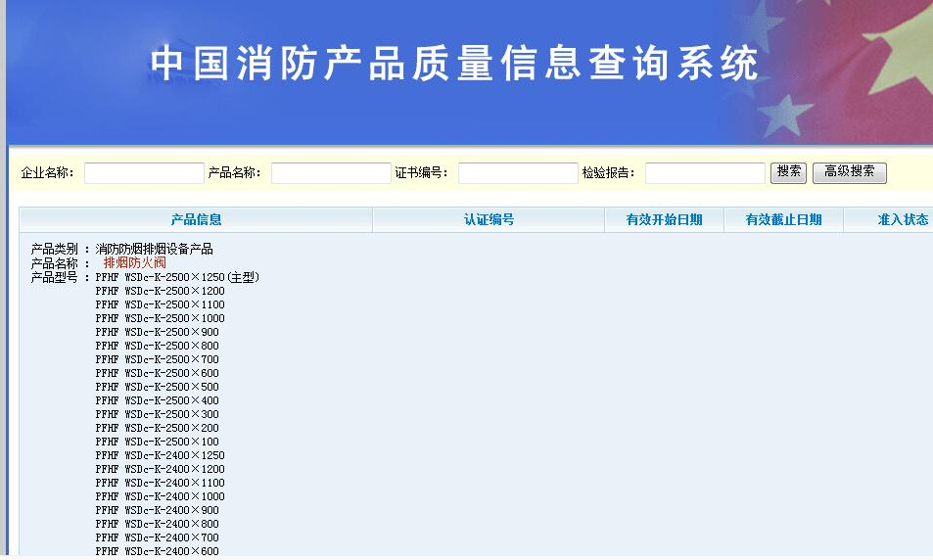Click the 消防防烟排烟设备产品 category text
Viewport: 933px width, 560px height.
[154, 250]
